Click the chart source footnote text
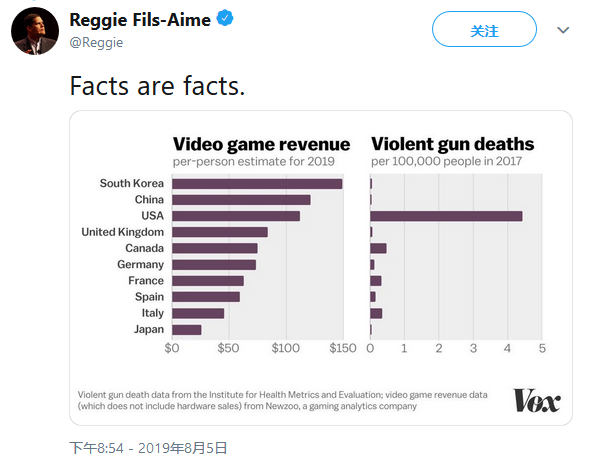Viewport: 600px width, 463px height. coord(282,400)
